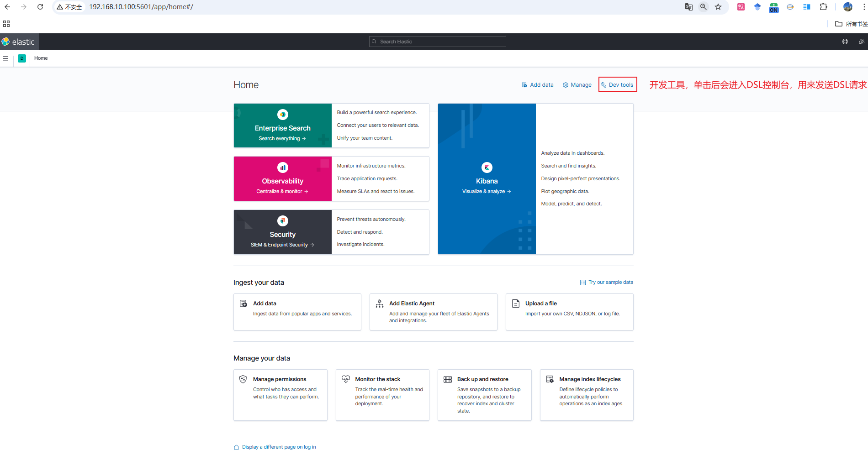
Task: Click the Add data link at top
Action: coord(537,85)
